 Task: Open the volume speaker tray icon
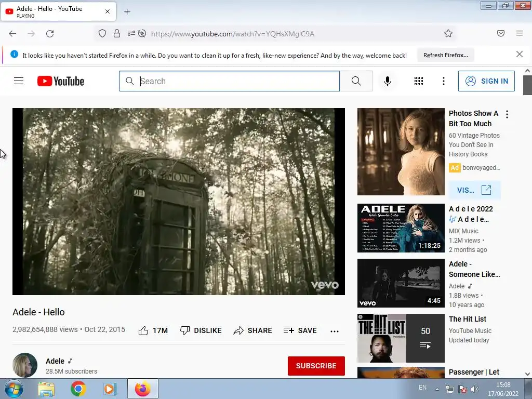[x=475, y=389]
